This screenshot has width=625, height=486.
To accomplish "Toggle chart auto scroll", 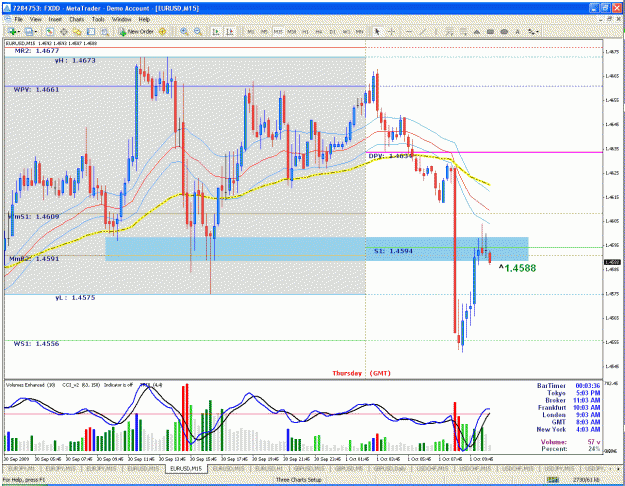I will point(216,31).
